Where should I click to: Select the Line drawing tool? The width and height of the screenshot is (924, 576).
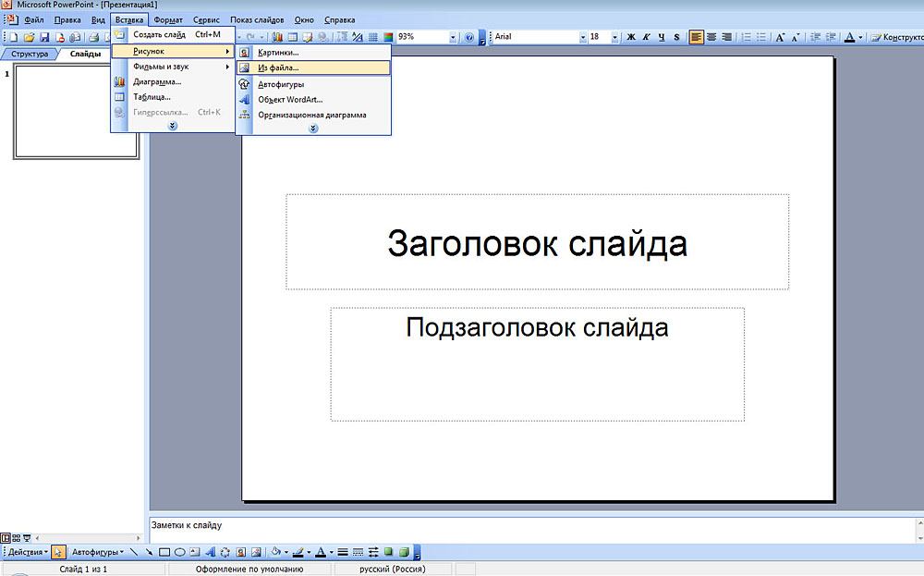coord(135,552)
